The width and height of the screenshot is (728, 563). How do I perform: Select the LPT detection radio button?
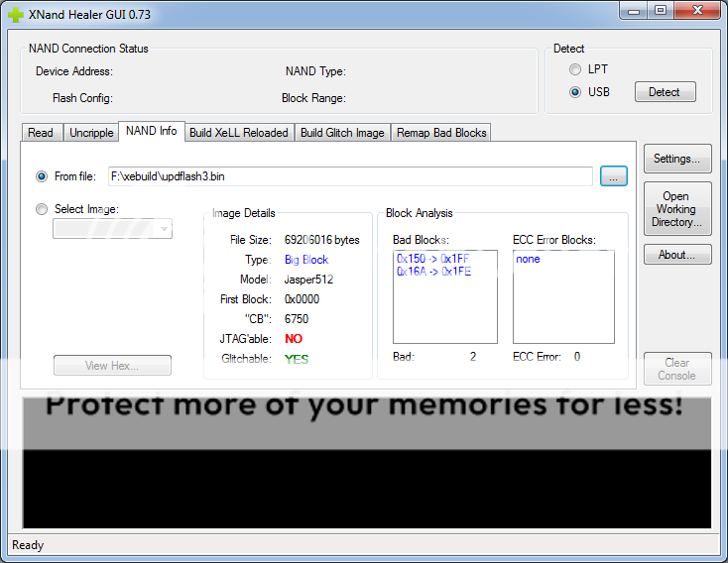(x=575, y=69)
